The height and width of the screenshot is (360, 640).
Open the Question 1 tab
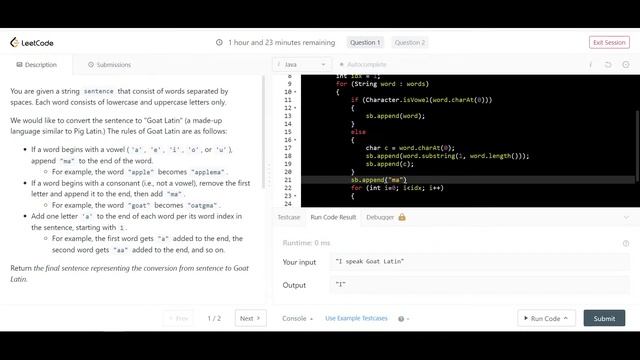(365, 42)
